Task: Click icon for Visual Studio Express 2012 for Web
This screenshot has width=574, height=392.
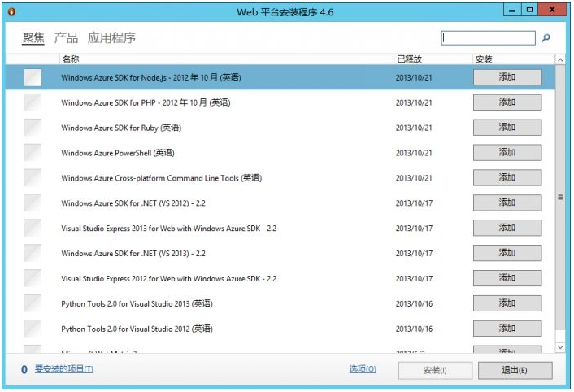Action: [x=33, y=278]
